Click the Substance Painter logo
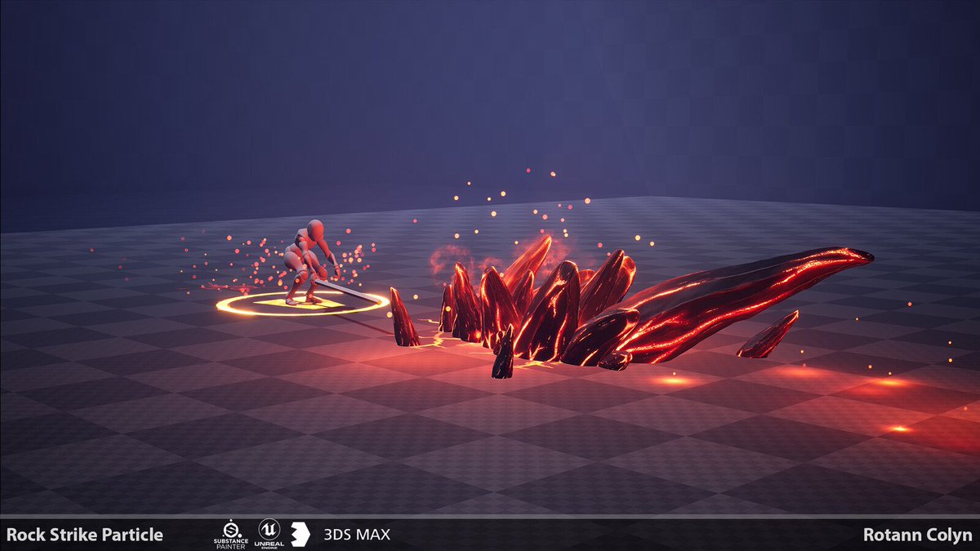This screenshot has width=980, height=551. pyautogui.click(x=230, y=535)
